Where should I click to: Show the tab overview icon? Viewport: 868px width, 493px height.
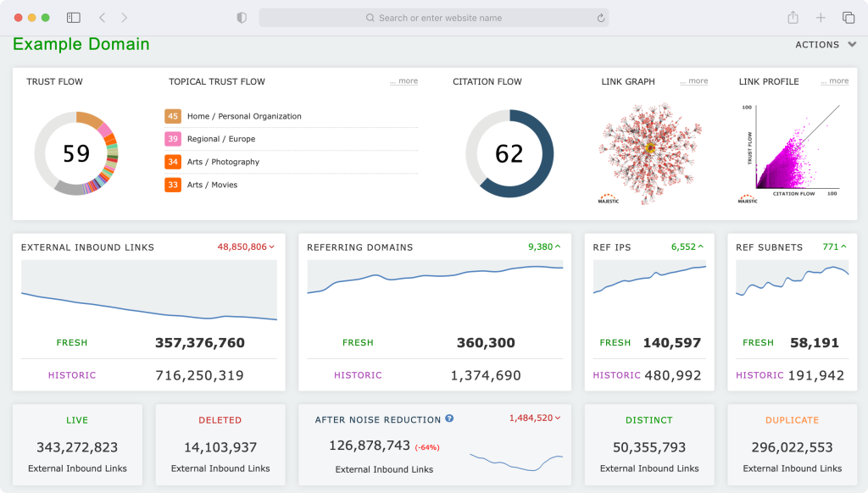coord(848,18)
